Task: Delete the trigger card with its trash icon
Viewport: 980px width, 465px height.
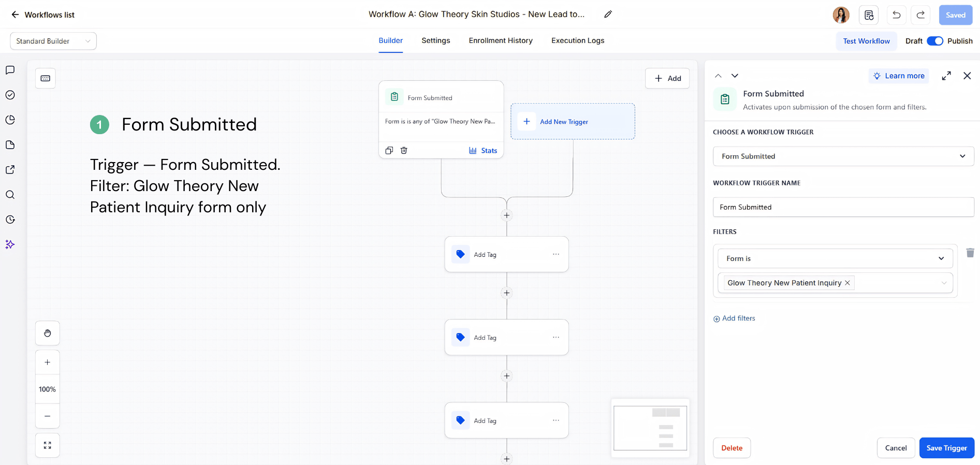Action: [x=404, y=150]
